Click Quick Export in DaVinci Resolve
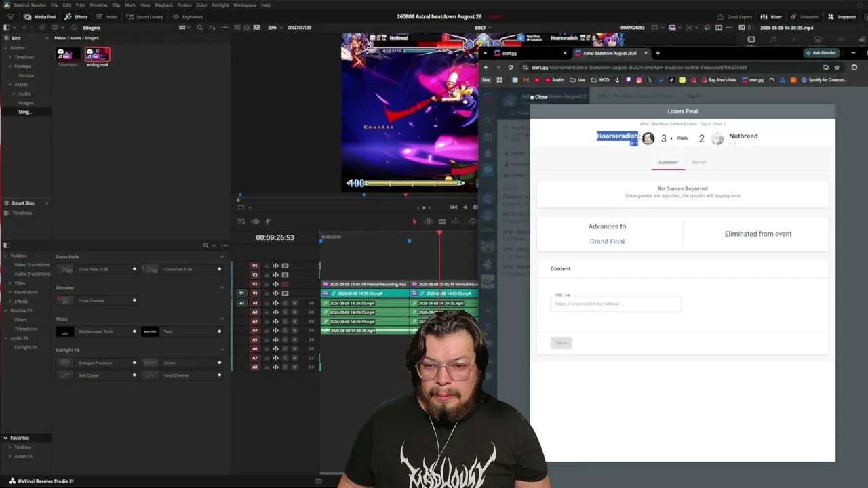 click(x=735, y=16)
